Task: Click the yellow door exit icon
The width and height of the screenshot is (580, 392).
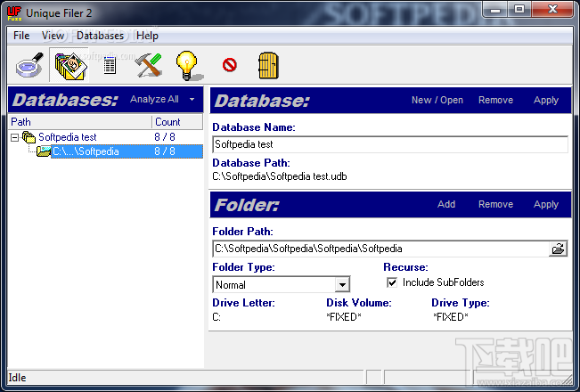Action: pyautogui.click(x=268, y=65)
